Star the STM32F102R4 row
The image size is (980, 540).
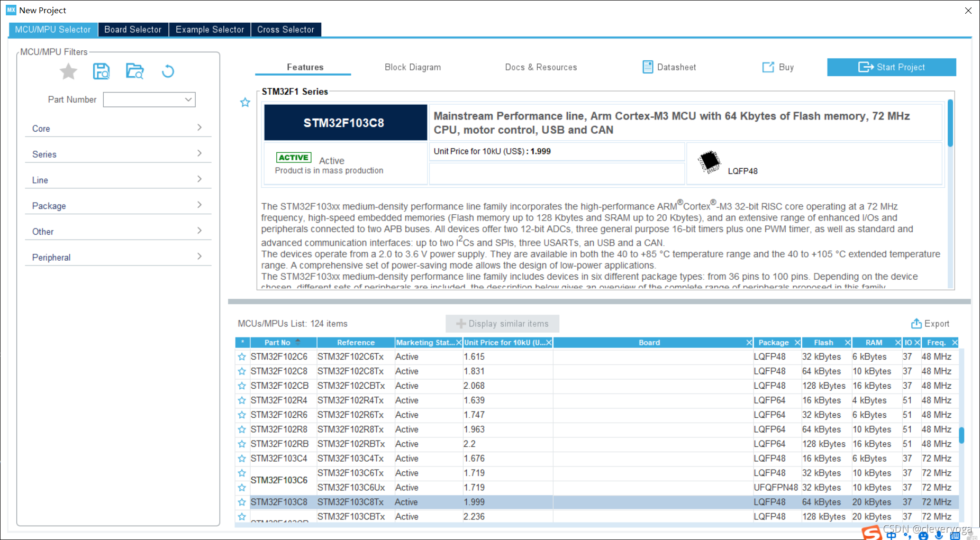[x=242, y=400]
